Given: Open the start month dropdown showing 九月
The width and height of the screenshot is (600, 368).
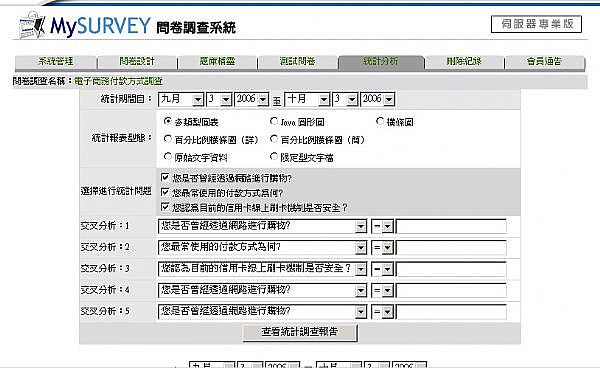Looking at the screenshot, I should pyautogui.click(x=181, y=99).
